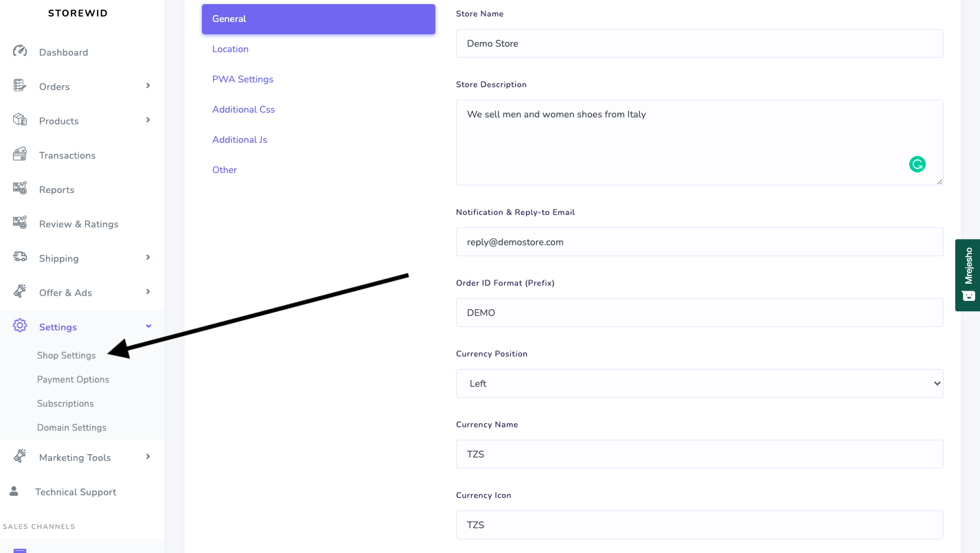980x553 pixels.
Task: Click the Shipping truck icon
Action: point(20,258)
